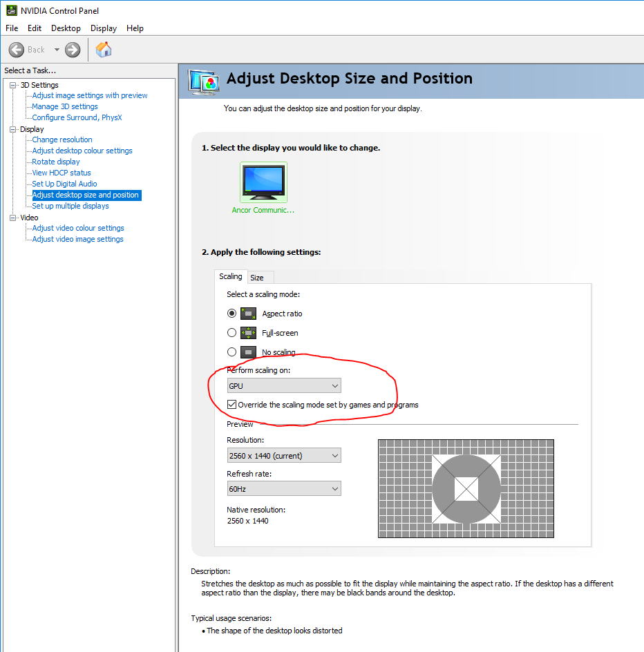The height and width of the screenshot is (652, 644).
Task: Click the Home icon in toolbar
Action: pos(104,50)
